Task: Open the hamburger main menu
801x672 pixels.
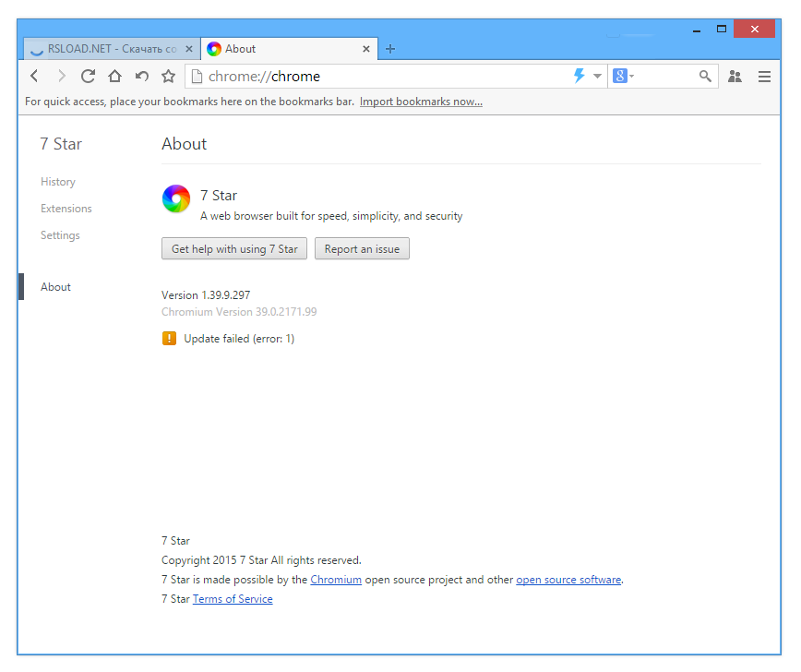Action: tap(764, 76)
